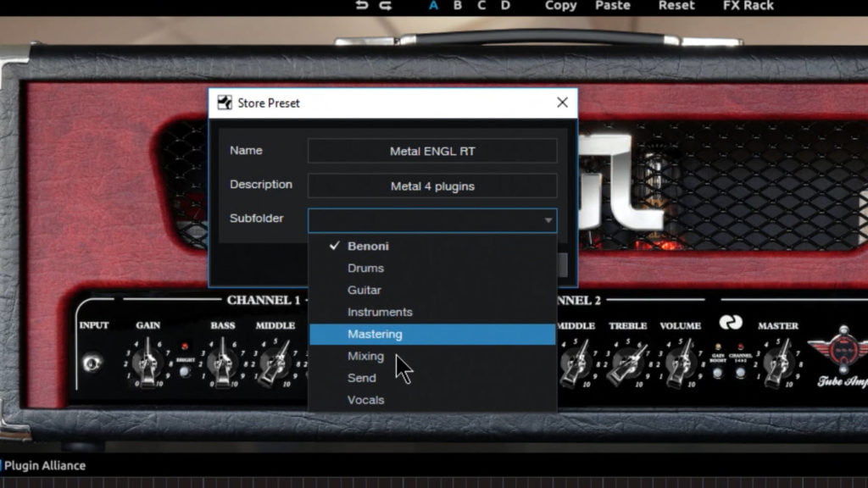This screenshot has height=488, width=868.
Task: Choose Vocals subfolder option
Action: point(432,400)
